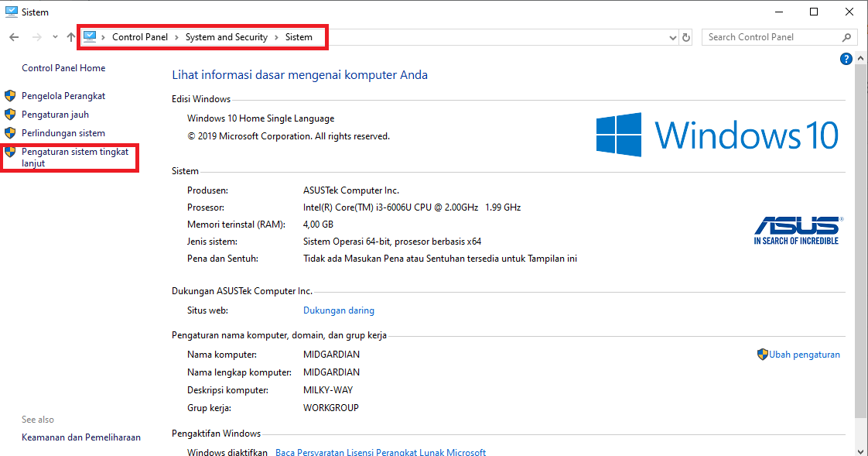Click the ASUS logo image

798,230
